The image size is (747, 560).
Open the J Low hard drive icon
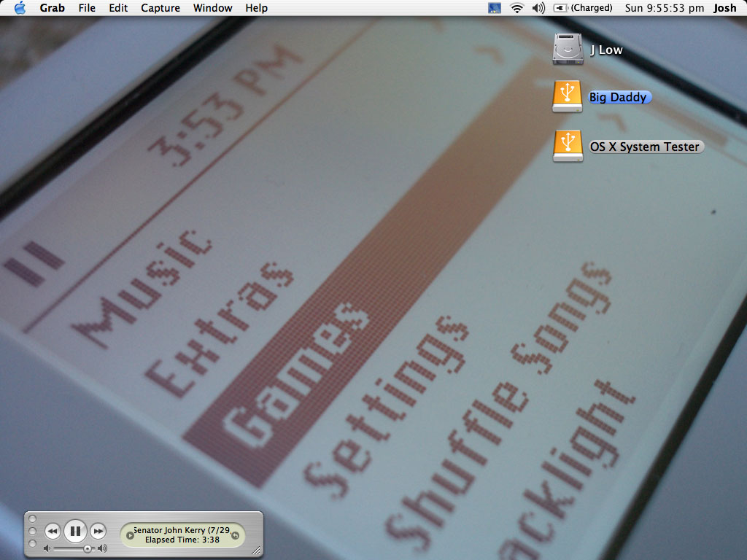coord(568,49)
